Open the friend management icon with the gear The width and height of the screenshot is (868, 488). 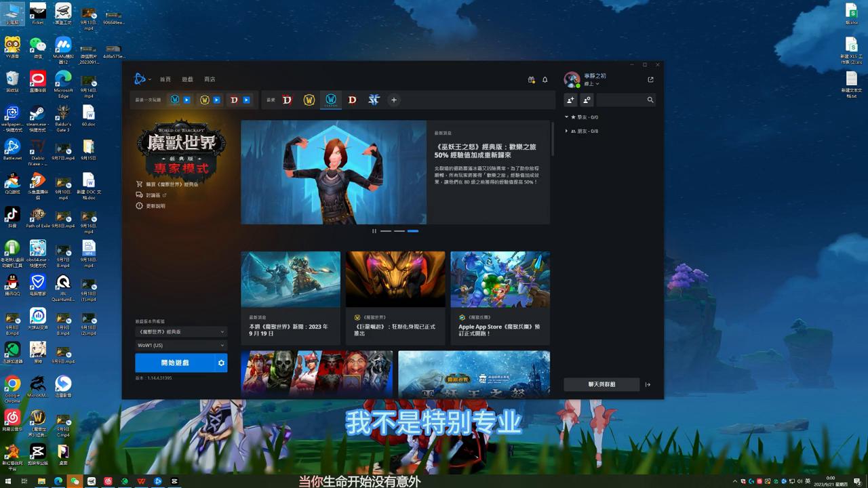[587, 100]
